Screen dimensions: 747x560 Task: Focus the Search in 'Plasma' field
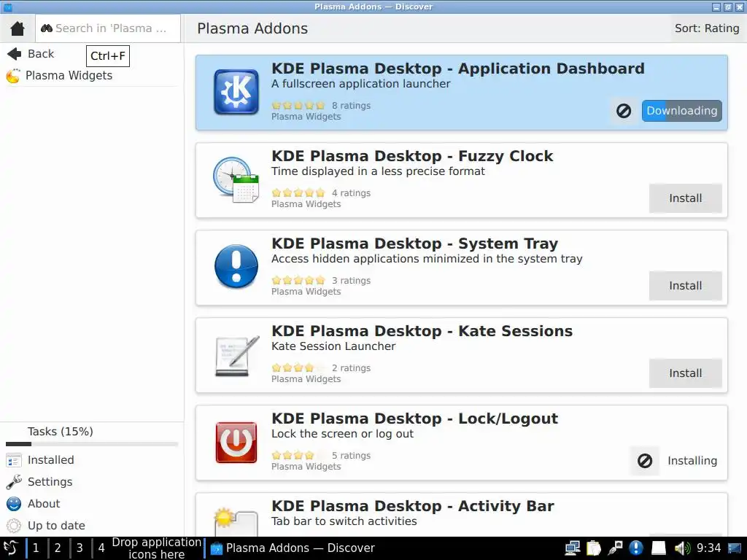click(x=108, y=28)
